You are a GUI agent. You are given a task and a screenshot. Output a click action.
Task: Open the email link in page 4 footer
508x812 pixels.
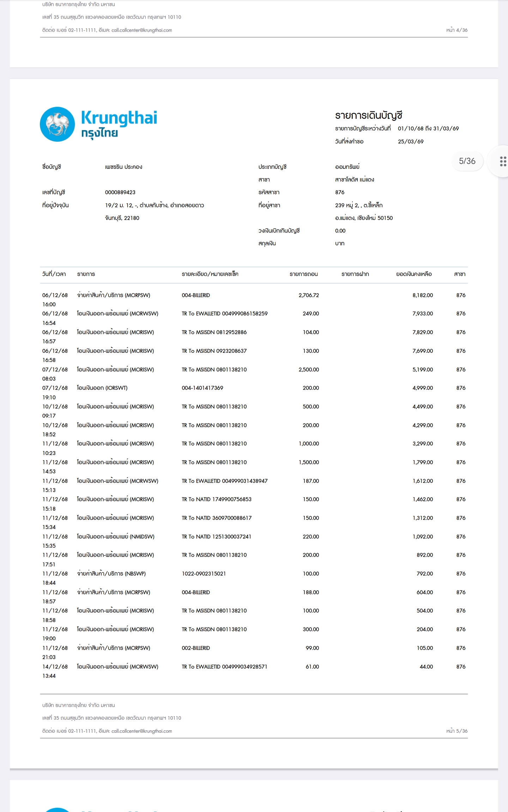click(141, 30)
